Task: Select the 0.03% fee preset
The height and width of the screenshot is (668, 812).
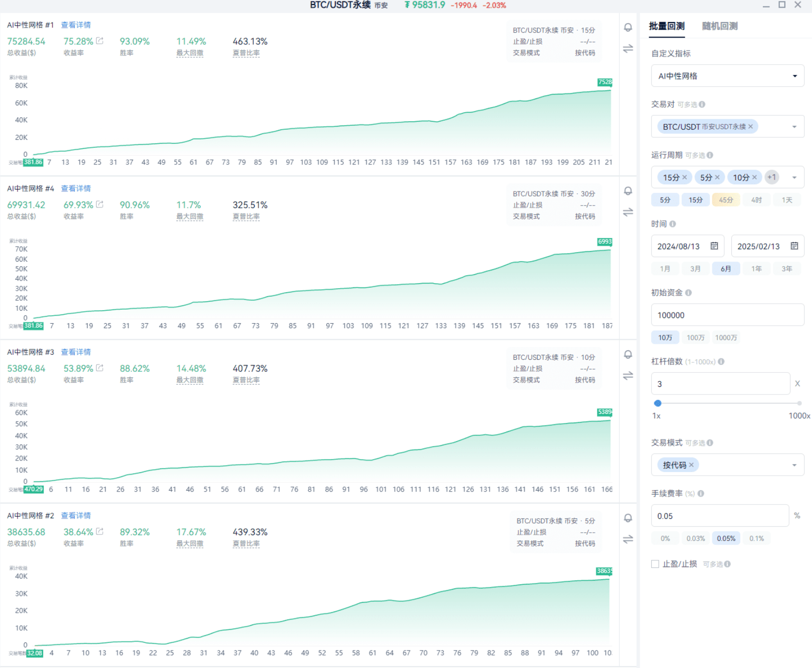Action: (696, 539)
